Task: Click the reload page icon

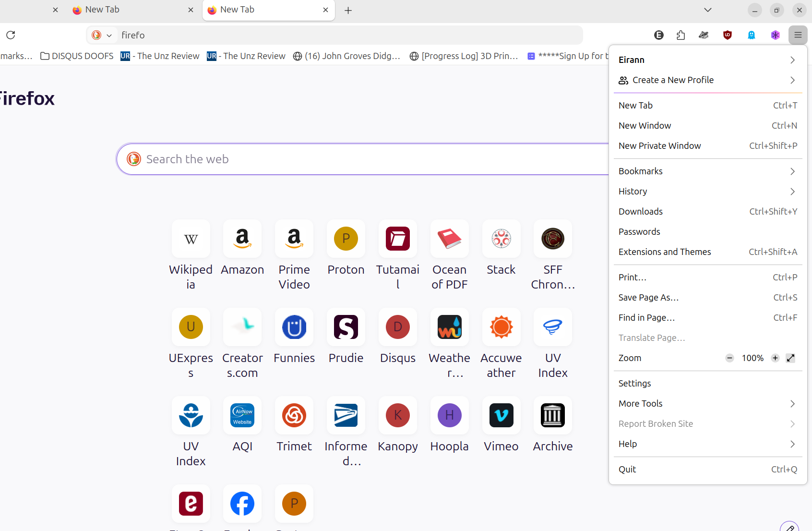Action: pyautogui.click(x=11, y=35)
